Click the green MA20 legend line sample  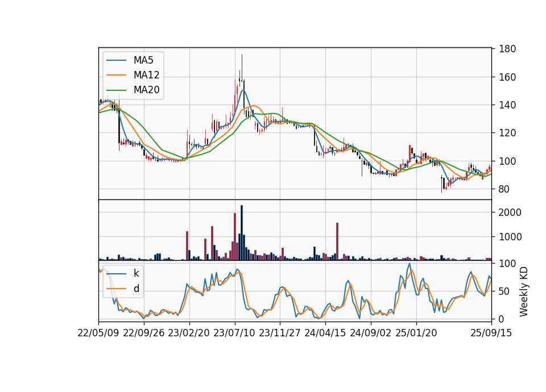(116, 90)
